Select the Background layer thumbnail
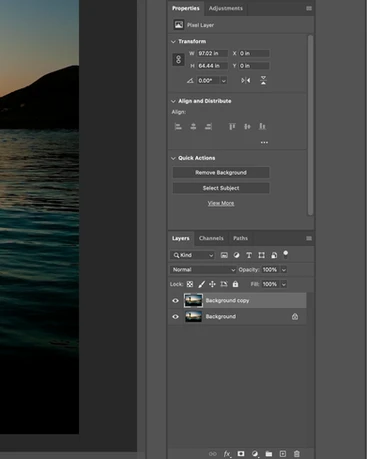The width and height of the screenshot is (367, 459). (193, 317)
